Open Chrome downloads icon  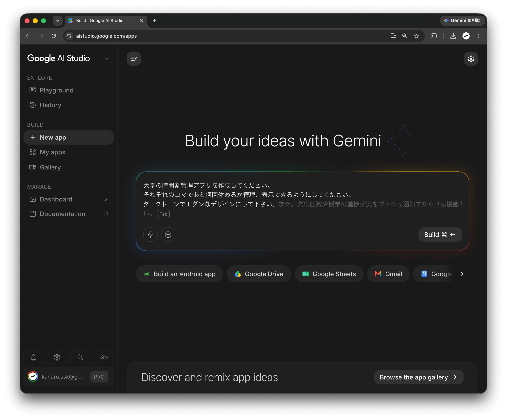(453, 36)
